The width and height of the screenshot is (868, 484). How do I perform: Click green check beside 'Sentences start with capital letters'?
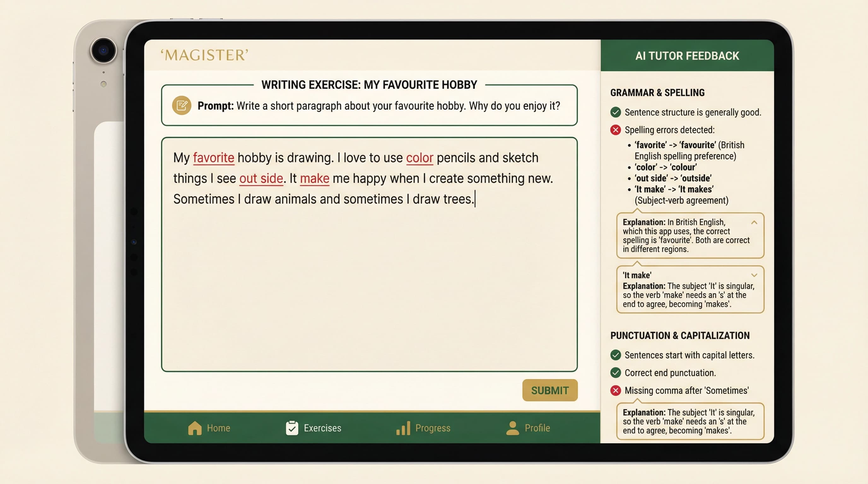[615, 355]
